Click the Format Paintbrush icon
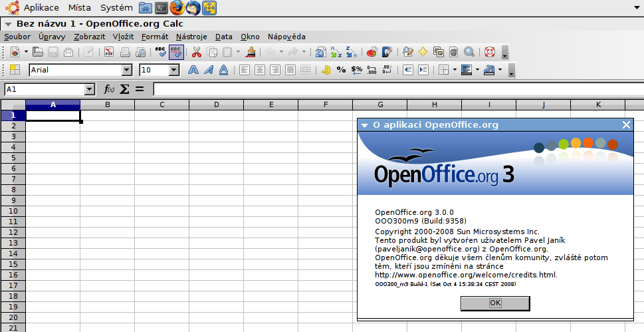This screenshot has height=332, width=644. coord(250,53)
